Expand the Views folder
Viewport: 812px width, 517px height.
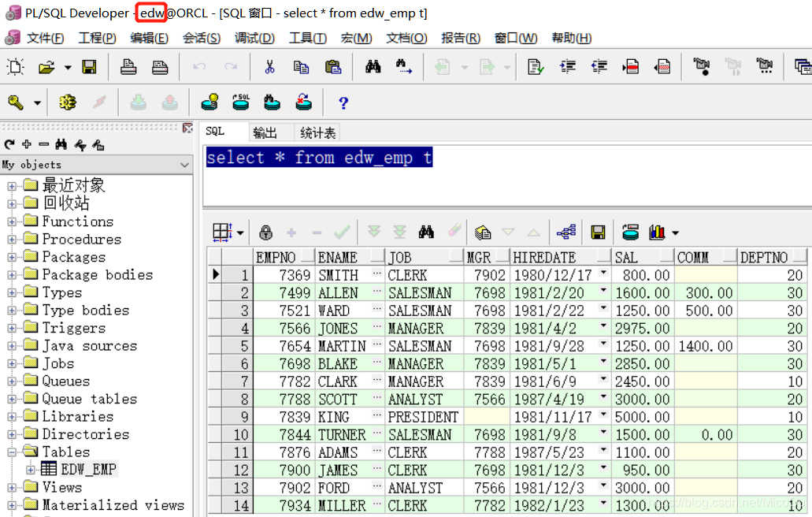tap(11, 488)
